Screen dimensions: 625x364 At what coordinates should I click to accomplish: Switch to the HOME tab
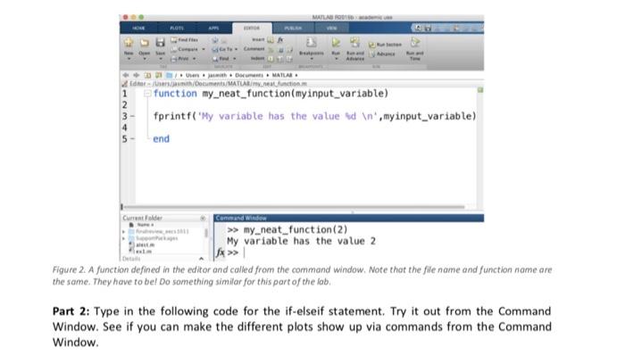pos(138,29)
